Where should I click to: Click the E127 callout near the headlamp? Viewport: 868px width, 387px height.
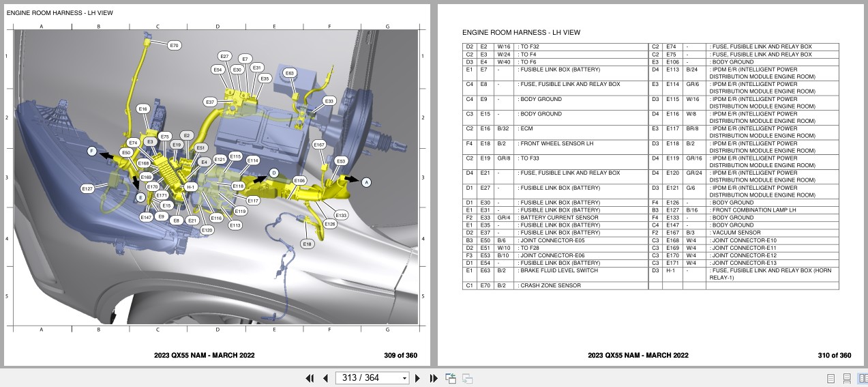[87, 188]
